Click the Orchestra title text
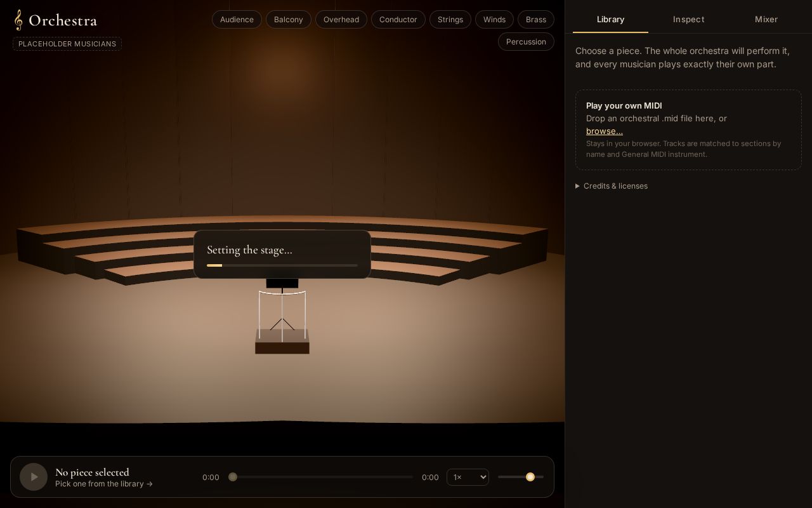The image size is (812, 508). tap(63, 20)
